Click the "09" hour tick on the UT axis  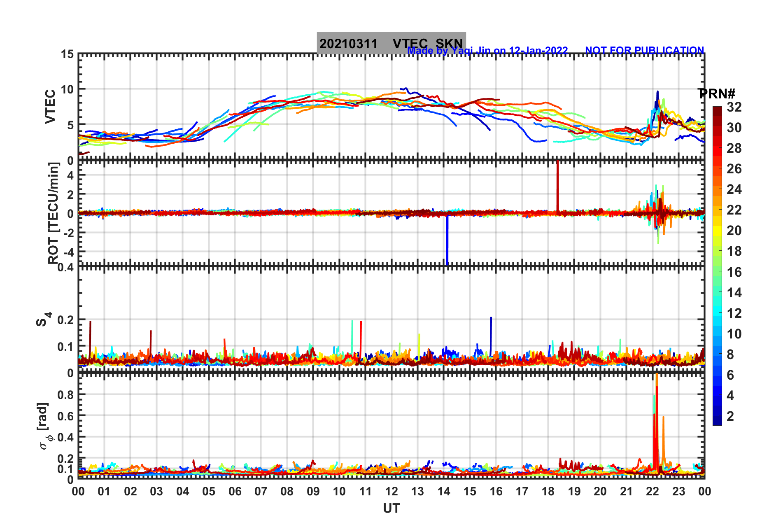pos(313,491)
